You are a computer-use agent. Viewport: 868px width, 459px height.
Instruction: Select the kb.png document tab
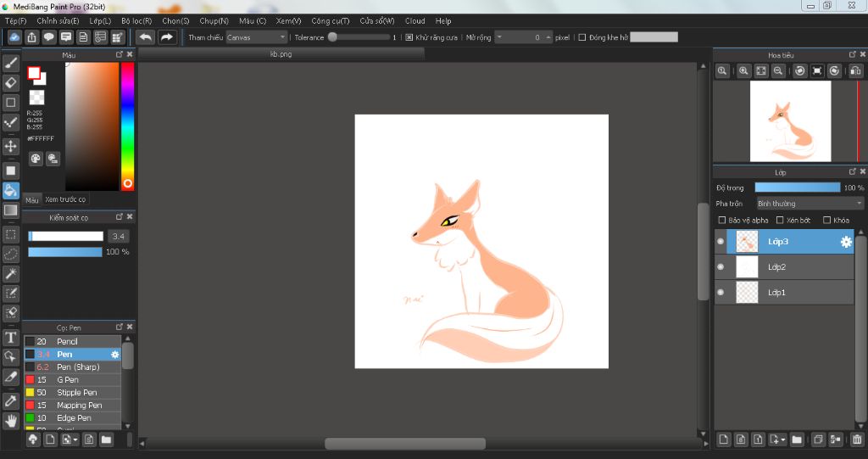281,53
